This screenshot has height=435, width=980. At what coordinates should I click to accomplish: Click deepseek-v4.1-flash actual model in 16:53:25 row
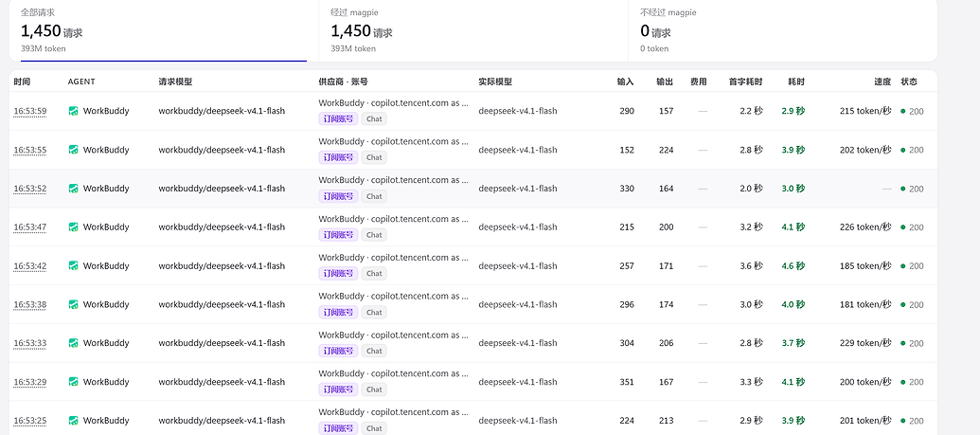[x=518, y=421]
